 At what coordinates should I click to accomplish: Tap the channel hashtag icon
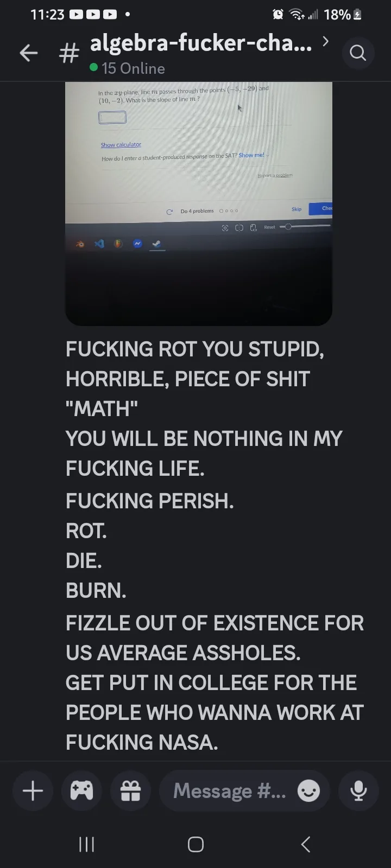tap(69, 53)
